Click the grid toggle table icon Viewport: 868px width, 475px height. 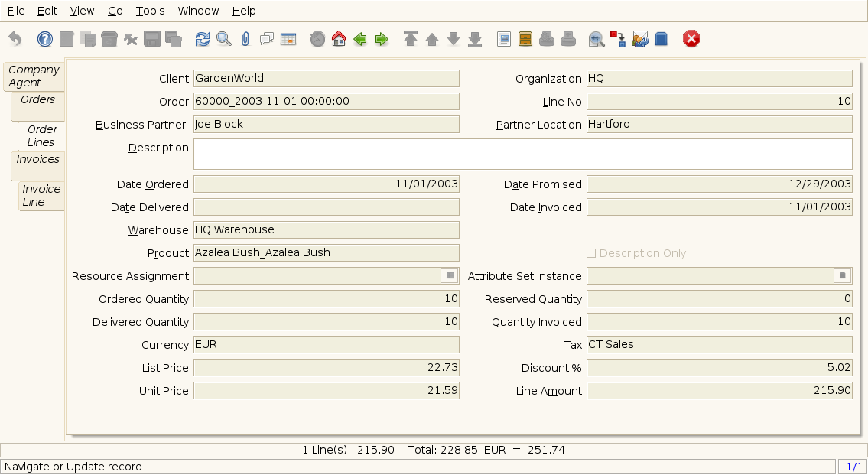288,39
